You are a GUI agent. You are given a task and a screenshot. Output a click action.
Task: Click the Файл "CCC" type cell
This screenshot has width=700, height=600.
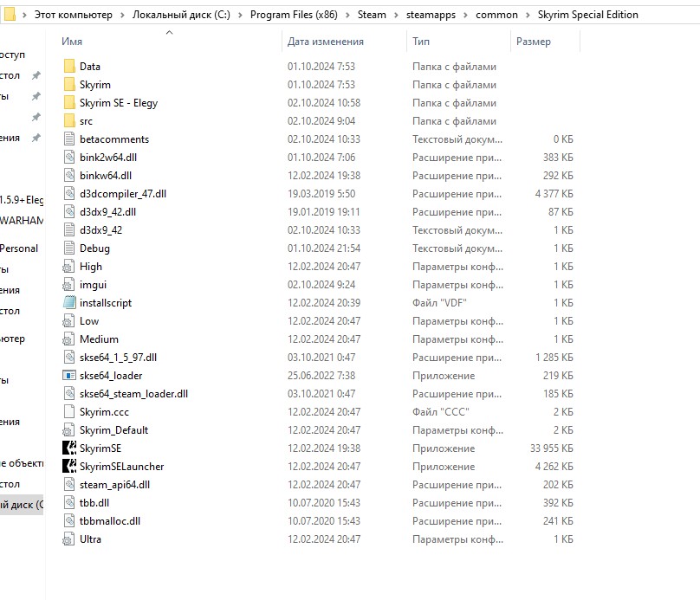441,412
